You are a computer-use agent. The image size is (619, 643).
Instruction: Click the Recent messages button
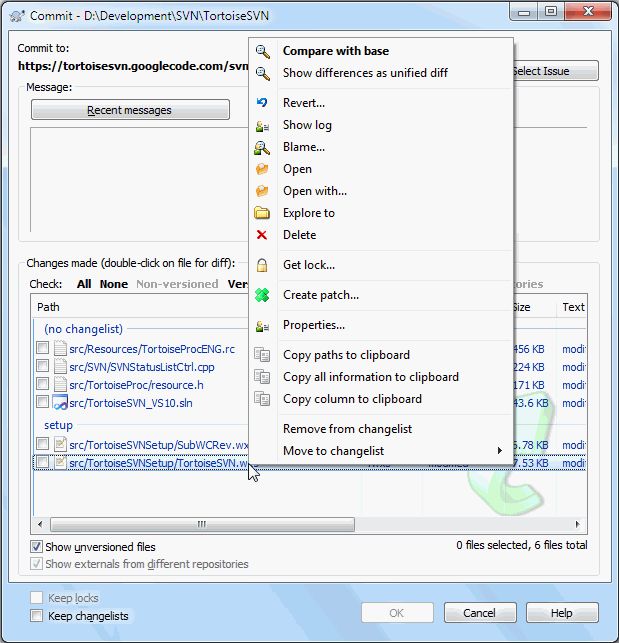click(x=130, y=110)
